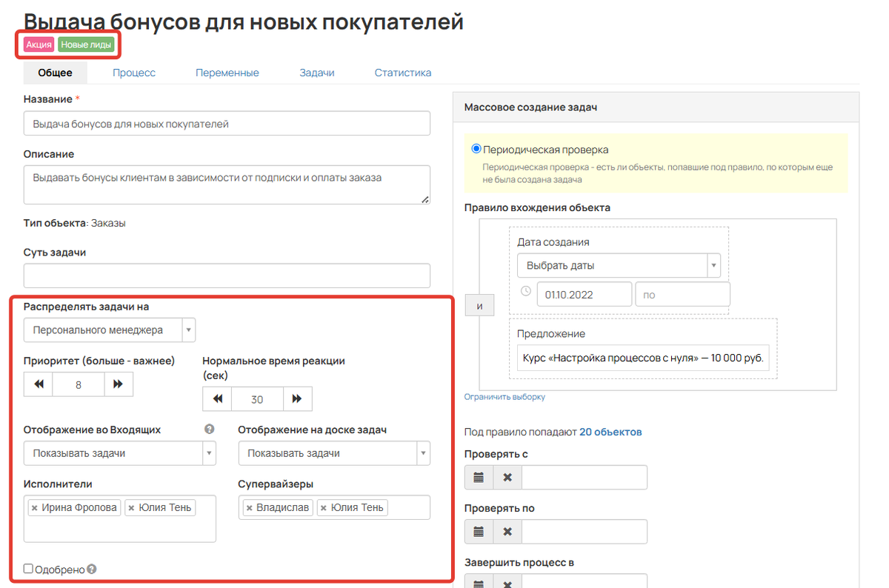The image size is (889, 588).
Task: Remove Ирина Фролова from Исполнители
Action: point(34,508)
